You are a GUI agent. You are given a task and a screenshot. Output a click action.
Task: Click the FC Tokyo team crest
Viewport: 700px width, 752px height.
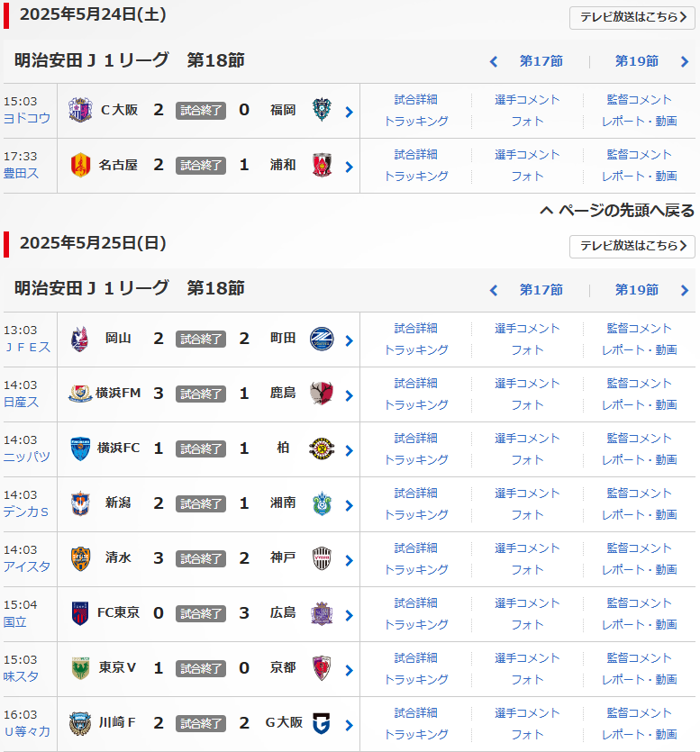80,613
